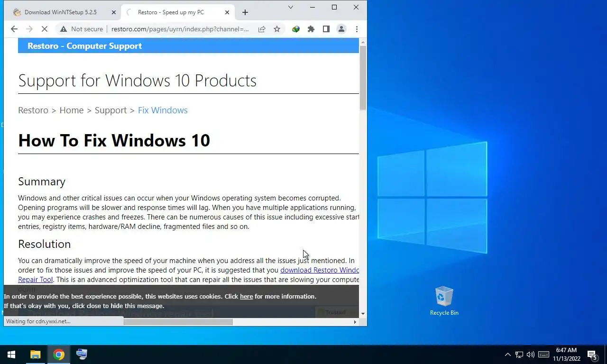Click the touch keyboard tray icon
Screen dimensions: 607x364
pyautogui.click(x=543, y=355)
